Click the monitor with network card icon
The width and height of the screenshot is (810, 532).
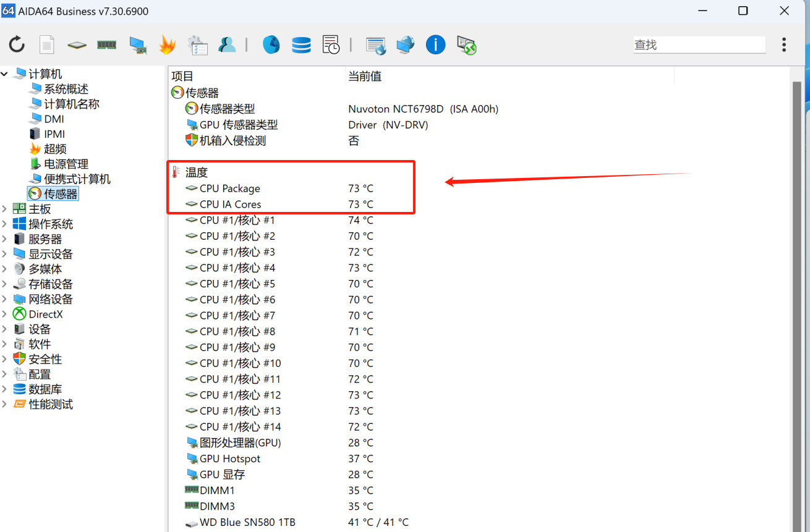(137, 44)
